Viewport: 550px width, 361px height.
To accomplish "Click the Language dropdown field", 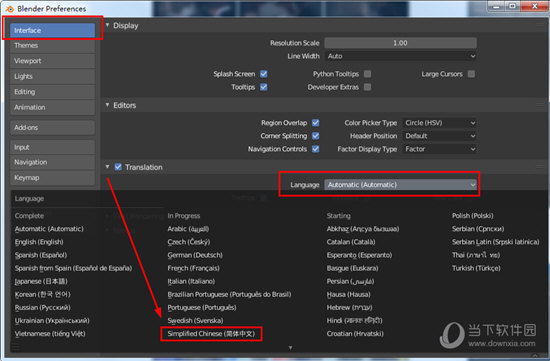I will [400, 185].
